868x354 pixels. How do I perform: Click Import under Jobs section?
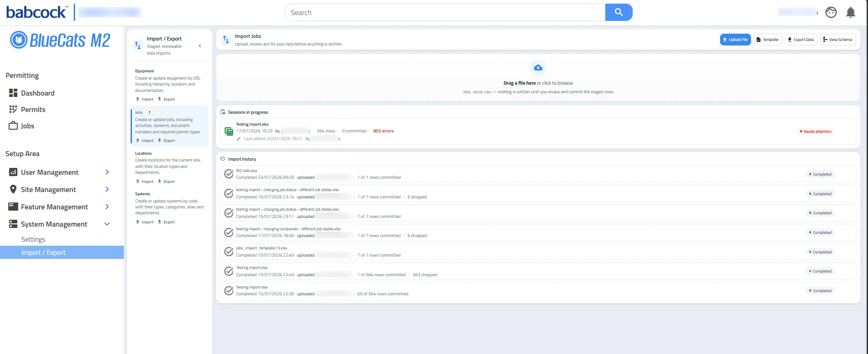click(145, 141)
